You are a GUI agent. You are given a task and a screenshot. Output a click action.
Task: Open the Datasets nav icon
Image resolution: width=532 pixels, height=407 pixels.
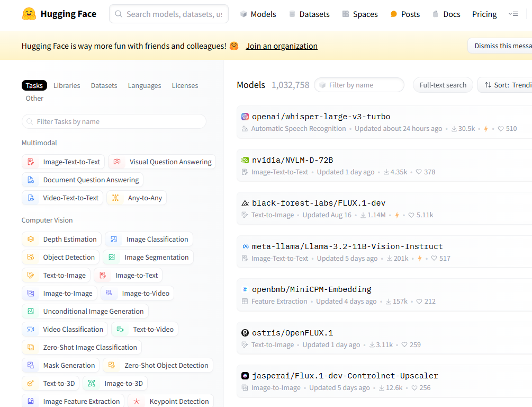click(x=292, y=14)
